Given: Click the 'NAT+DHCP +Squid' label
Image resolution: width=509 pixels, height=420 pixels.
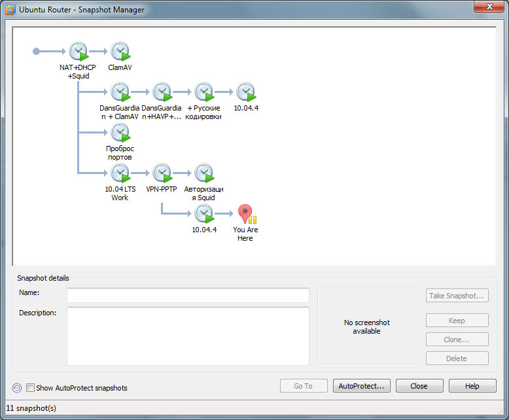Looking at the screenshot, I should [x=78, y=72].
